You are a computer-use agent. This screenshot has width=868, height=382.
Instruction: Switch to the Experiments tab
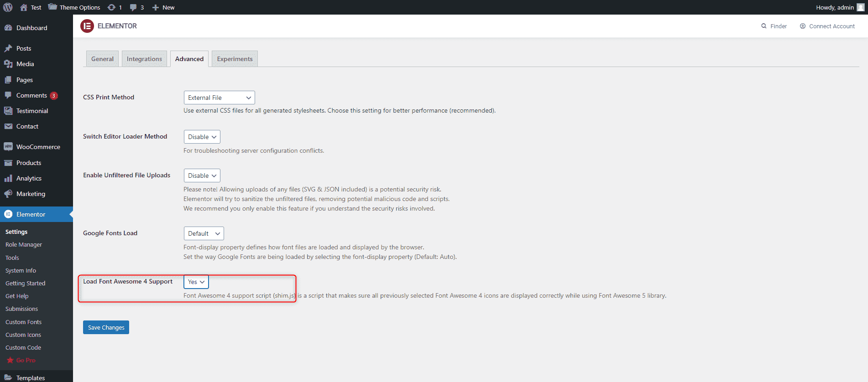(235, 59)
